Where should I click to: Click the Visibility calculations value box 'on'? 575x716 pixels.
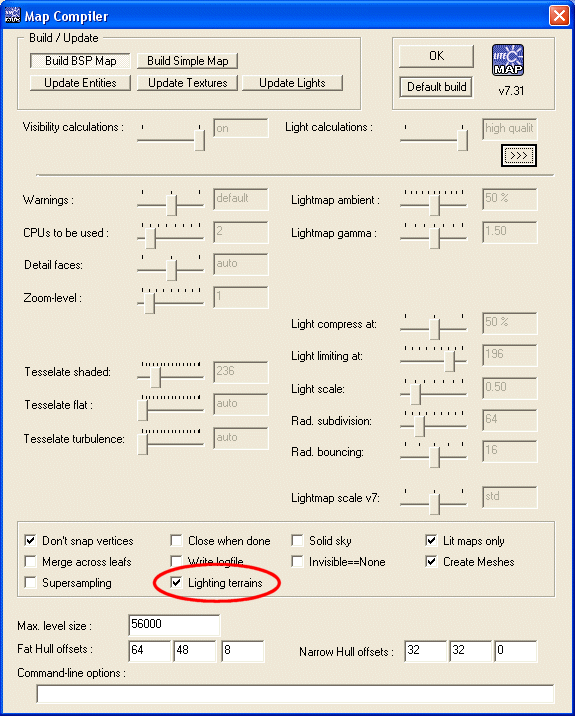pos(241,128)
